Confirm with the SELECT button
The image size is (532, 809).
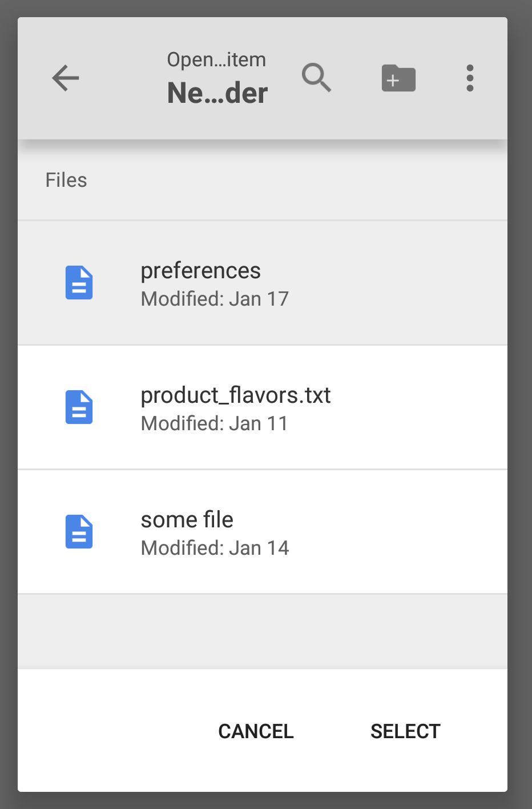(405, 731)
